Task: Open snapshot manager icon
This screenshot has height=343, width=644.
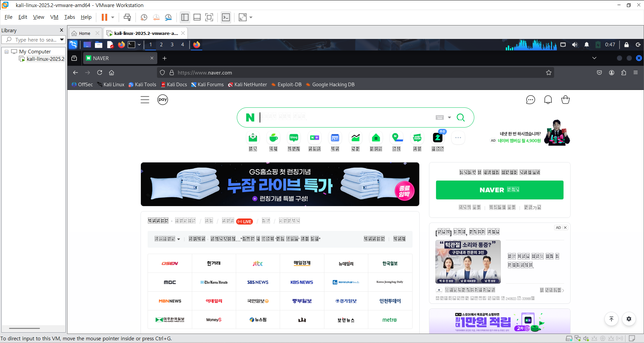Action: (168, 17)
